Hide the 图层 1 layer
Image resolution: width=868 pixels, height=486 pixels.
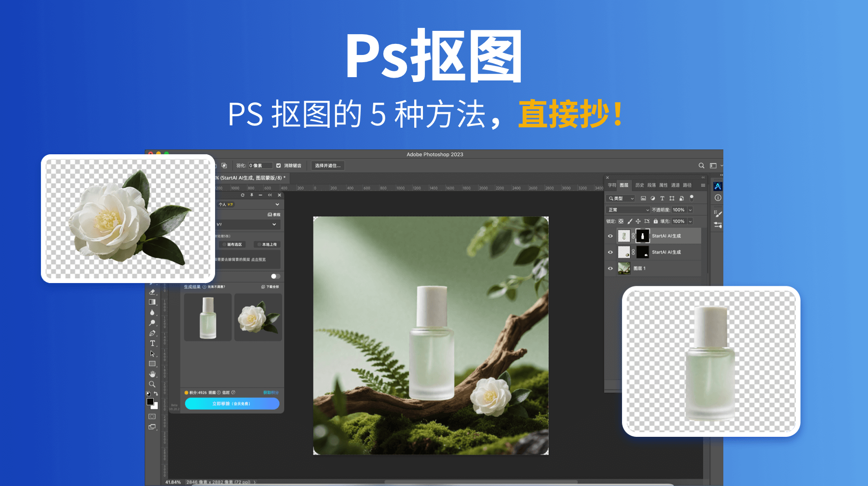610,269
